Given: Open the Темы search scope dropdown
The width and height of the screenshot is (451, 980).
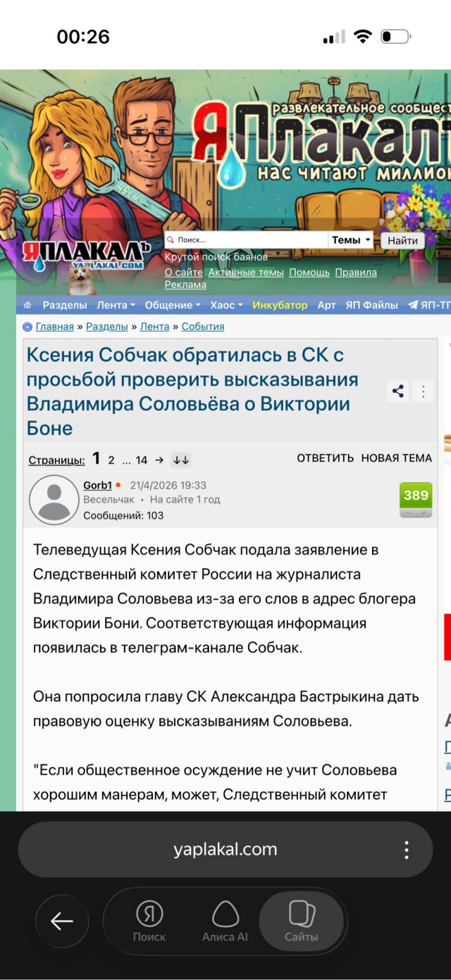Looking at the screenshot, I should coord(351,240).
